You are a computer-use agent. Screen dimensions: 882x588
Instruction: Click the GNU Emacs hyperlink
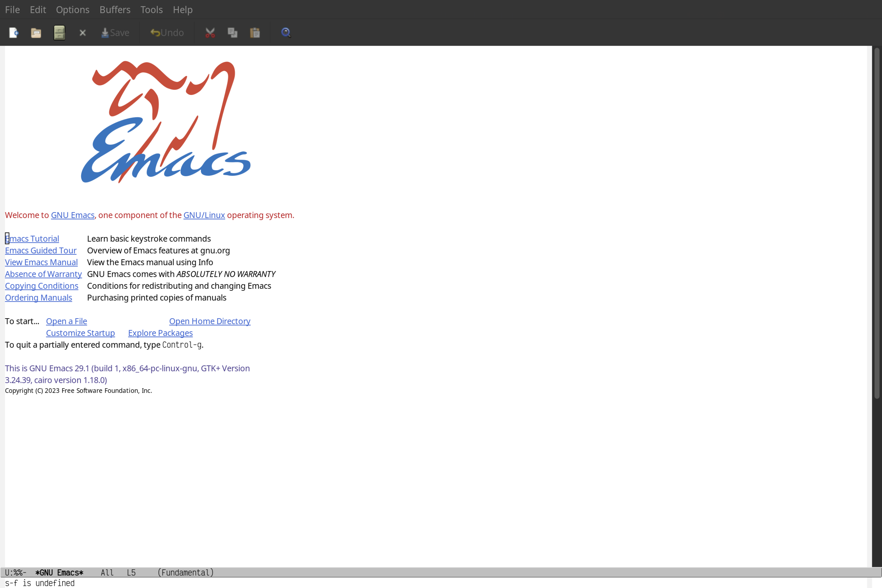pos(72,215)
